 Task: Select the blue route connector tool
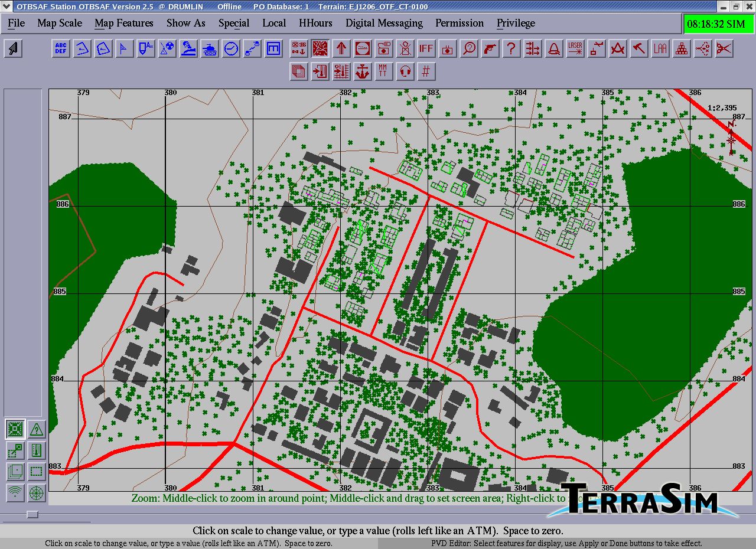(x=252, y=48)
